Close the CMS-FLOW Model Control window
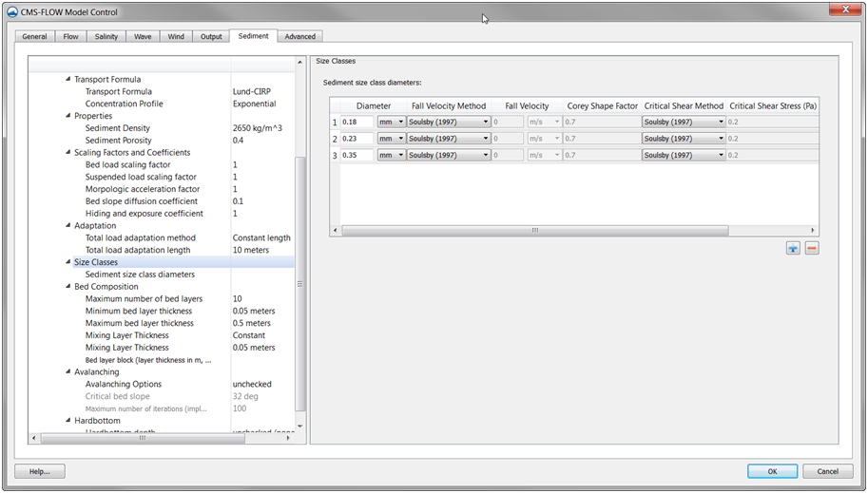Viewport: 868px width, 493px height. (845, 9)
